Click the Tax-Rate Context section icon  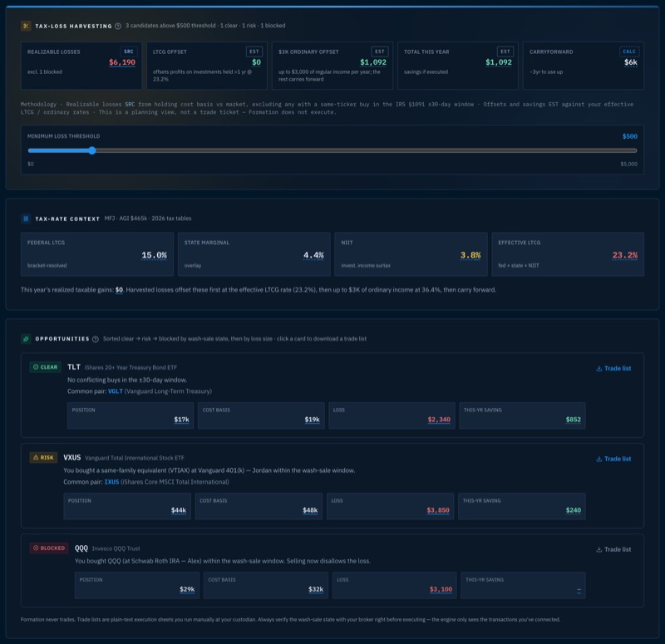[26, 219]
